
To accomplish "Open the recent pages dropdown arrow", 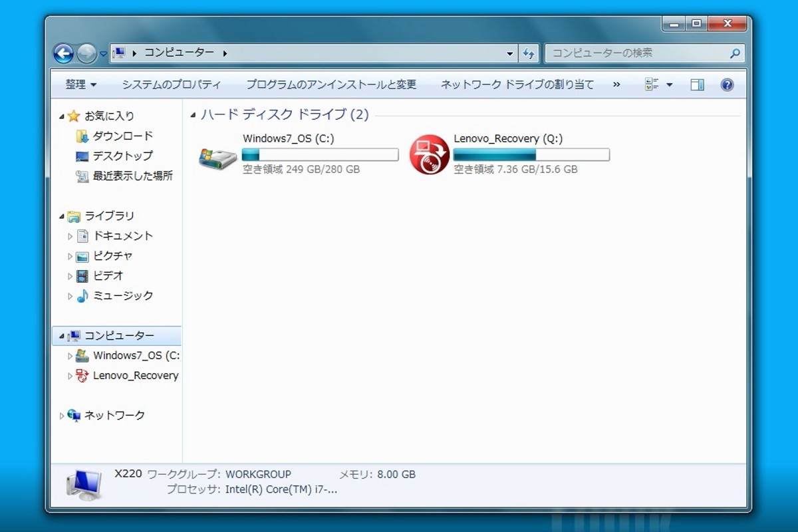I will 103,54.
